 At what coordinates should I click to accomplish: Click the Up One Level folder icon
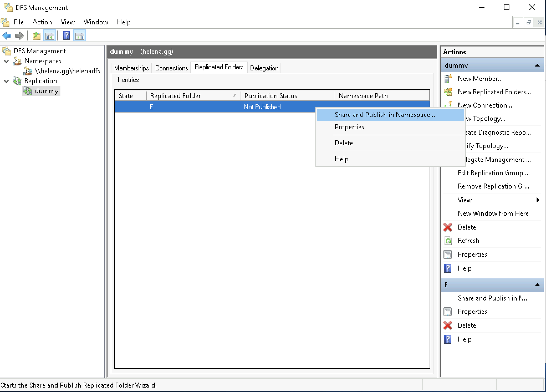37,36
